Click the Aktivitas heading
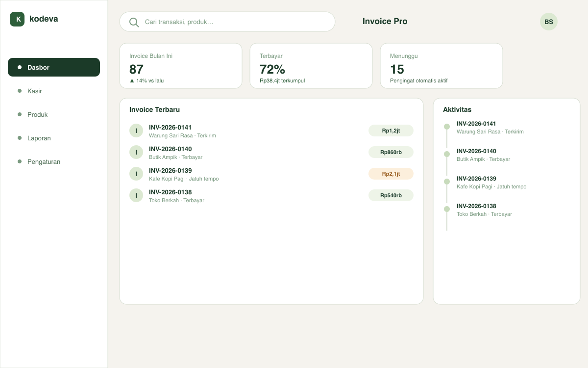Image resolution: width=588 pixels, height=368 pixels. pos(457,109)
